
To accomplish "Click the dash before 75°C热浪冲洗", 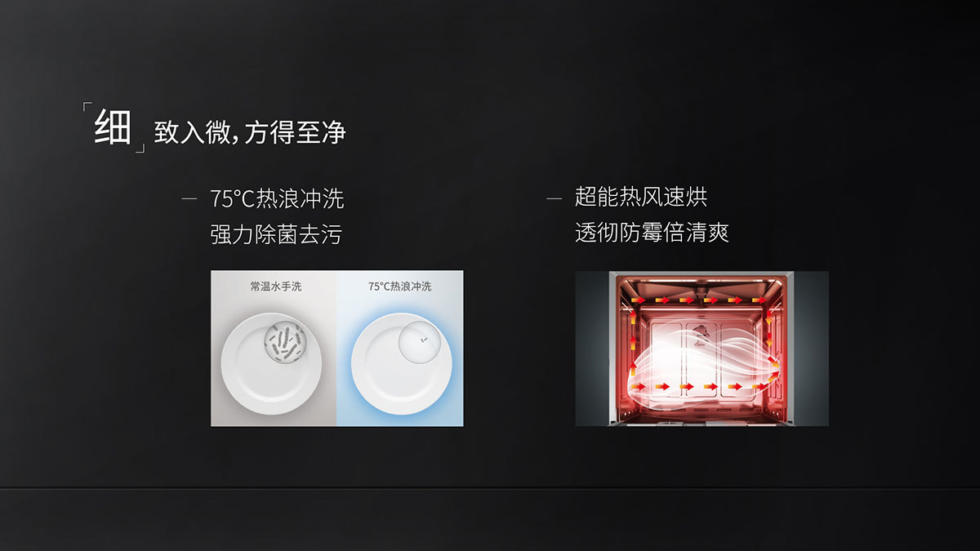I will [x=189, y=199].
